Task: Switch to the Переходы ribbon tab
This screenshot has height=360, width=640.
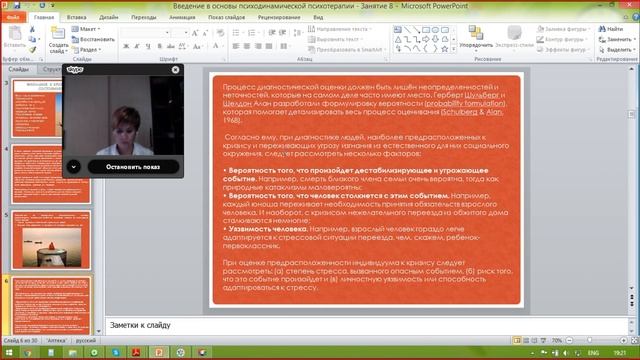Action: coord(144,17)
